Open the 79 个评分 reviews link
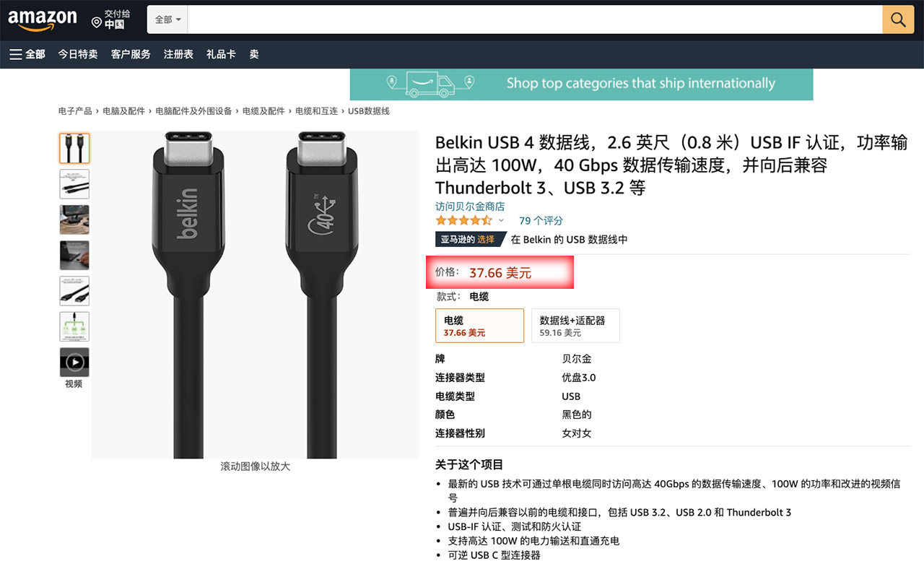The width and height of the screenshot is (924, 569). pyautogui.click(x=541, y=220)
